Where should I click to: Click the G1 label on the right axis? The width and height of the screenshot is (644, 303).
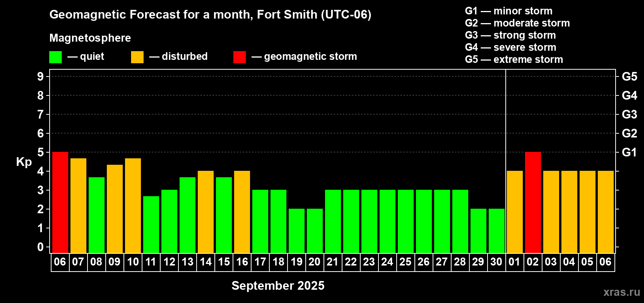[630, 152]
